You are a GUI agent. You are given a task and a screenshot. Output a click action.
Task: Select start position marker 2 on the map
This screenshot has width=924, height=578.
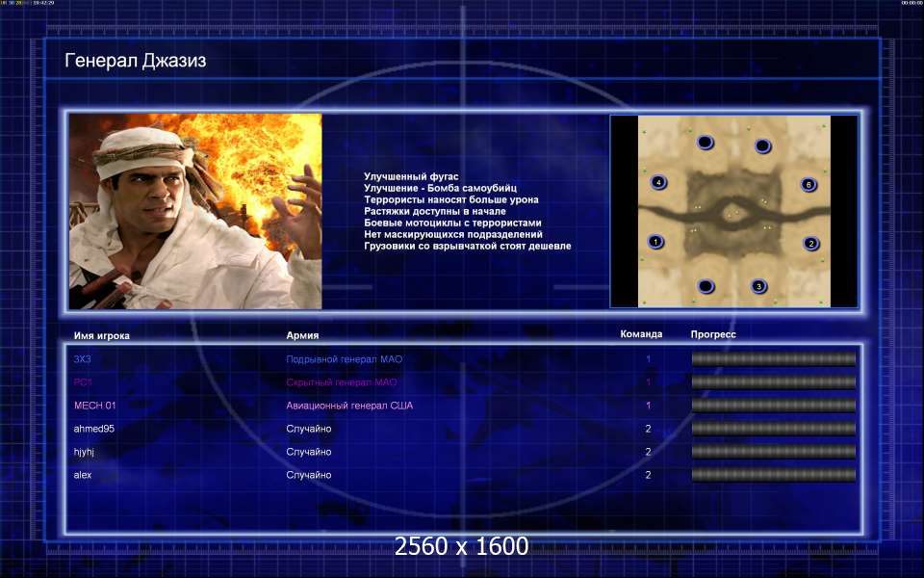pos(811,244)
